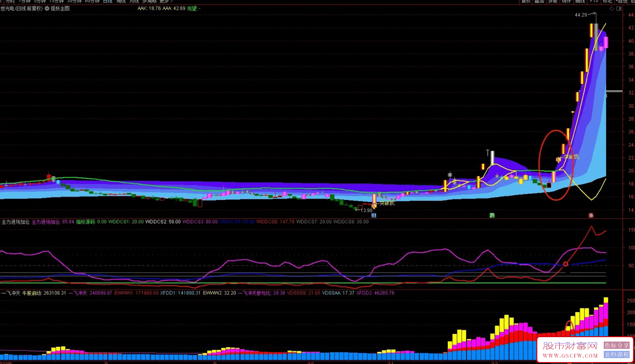Click the 多股 multi-stock button
Screen dimensions: 635x364
[x=553, y=1]
